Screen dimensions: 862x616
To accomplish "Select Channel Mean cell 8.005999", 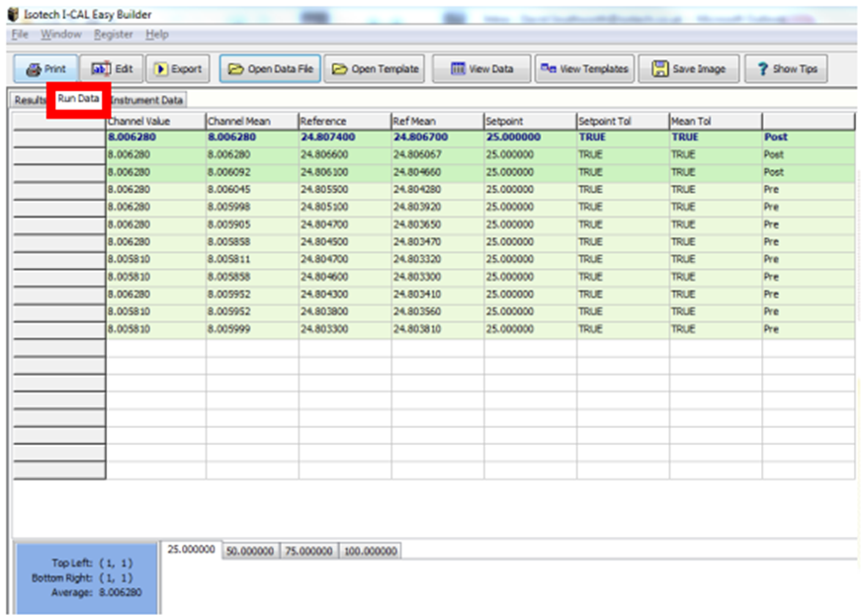I will [252, 329].
